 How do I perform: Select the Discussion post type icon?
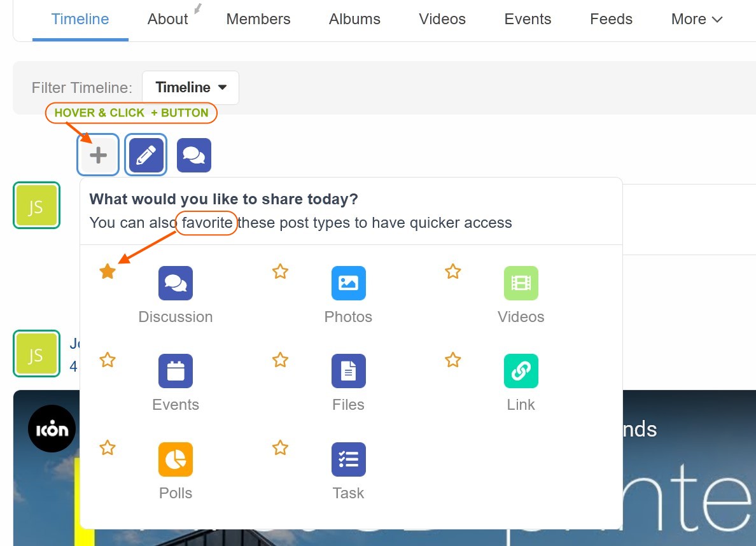tap(176, 283)
